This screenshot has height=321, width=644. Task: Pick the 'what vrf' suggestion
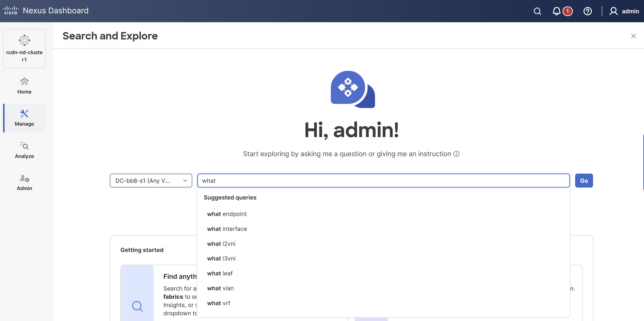click(218, 303)
